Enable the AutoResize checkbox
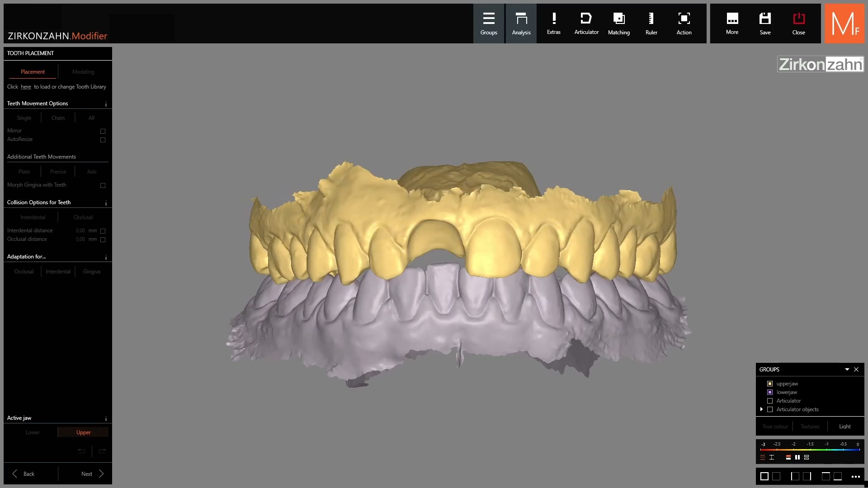Screen dimensions: 868x488 tap(103, 140)
